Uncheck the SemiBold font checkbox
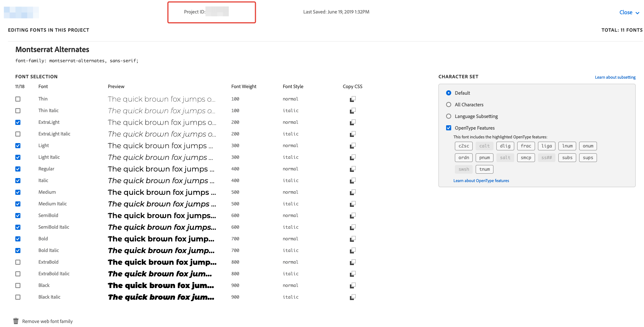 18,216
